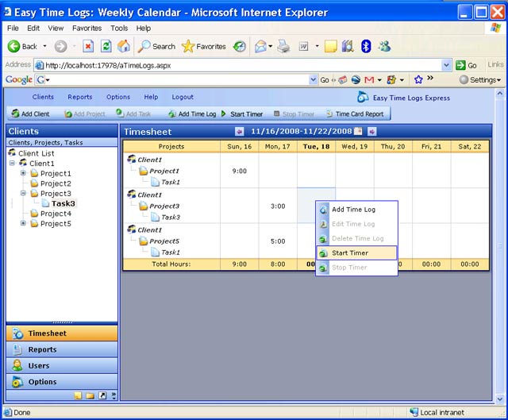Screen dimensions: 508x420
Task: Click the next week arrow in Timesheet header
Action: pos(372,132)
